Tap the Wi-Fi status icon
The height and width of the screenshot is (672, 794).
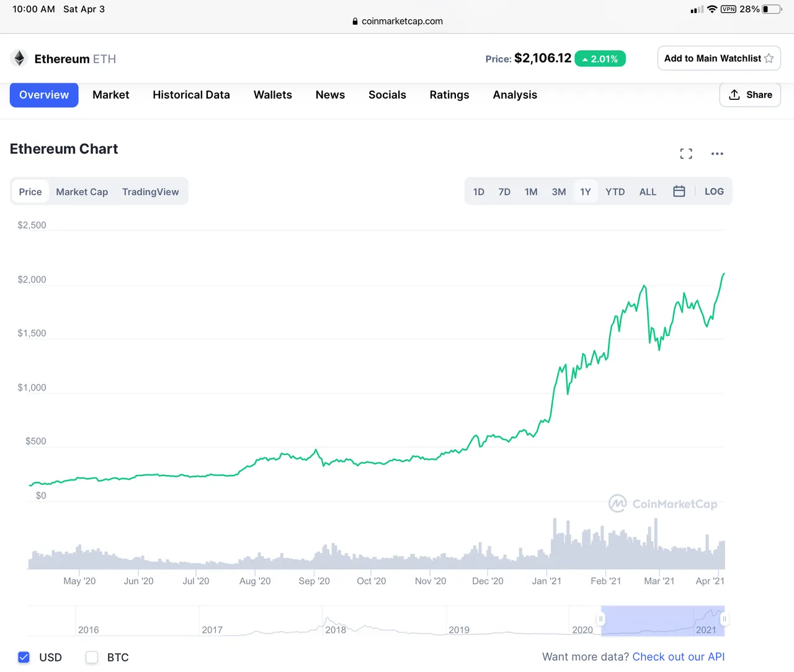(712, 9)
